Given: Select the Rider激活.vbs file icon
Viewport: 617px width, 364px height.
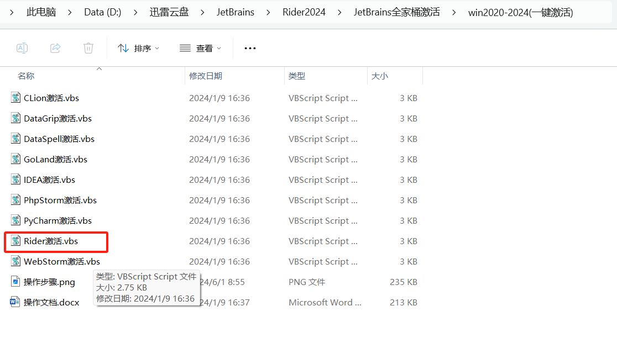Looking at the screenshot, I should pyautogui.click(x=15, y=241).
